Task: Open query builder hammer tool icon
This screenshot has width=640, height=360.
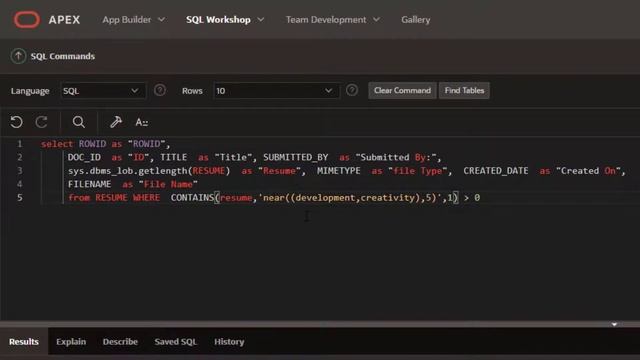Action: click(116, 122)
